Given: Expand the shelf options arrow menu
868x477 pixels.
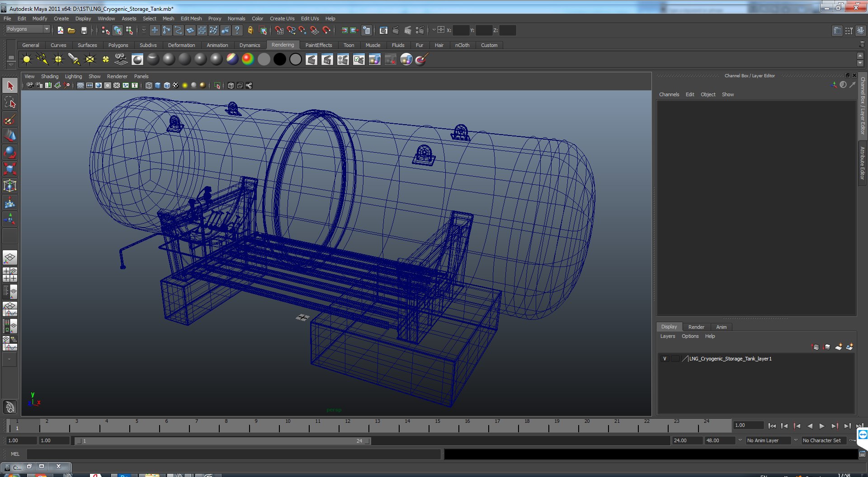Looking at the screenshot, I should (x=11, y=65).
